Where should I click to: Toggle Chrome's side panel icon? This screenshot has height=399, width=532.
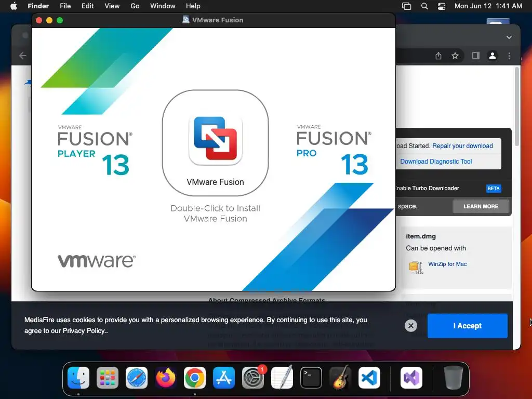pos(476,56)
